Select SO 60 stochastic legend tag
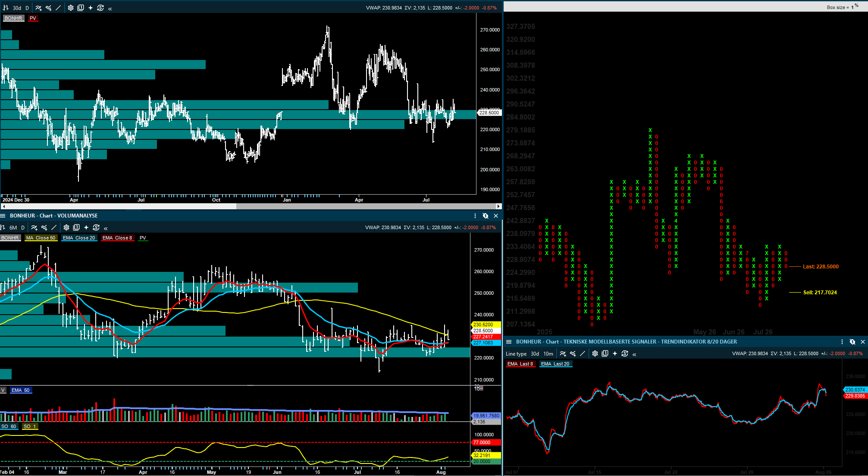This screenshot has height=476, width=868. pos(9,426)
